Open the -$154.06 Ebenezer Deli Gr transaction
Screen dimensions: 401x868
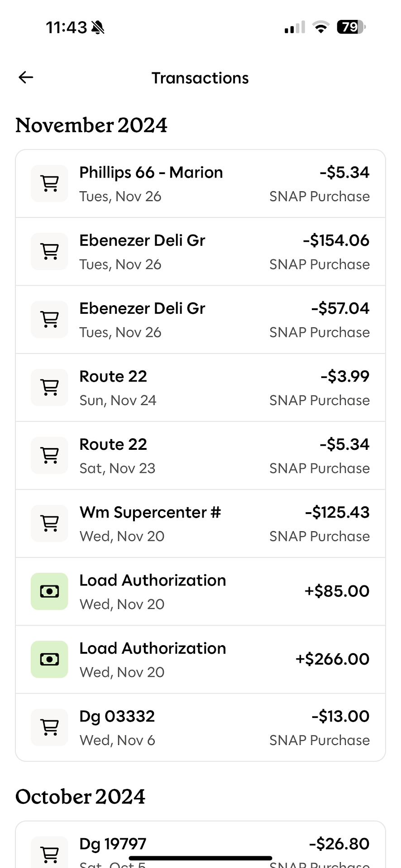[x=200, y=251]
